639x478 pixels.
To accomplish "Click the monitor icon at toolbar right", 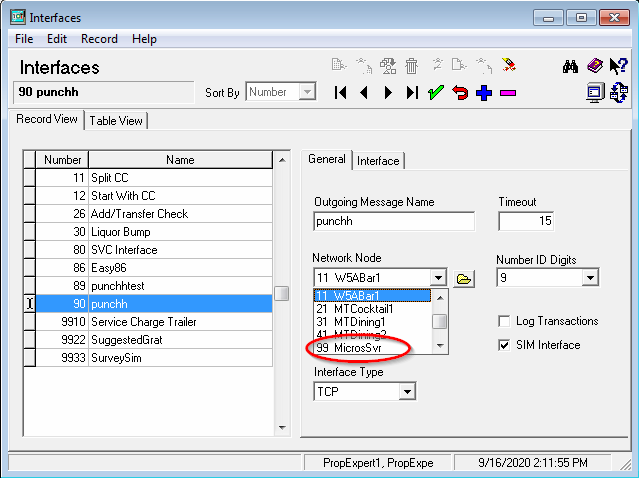I will coord(595,93).
